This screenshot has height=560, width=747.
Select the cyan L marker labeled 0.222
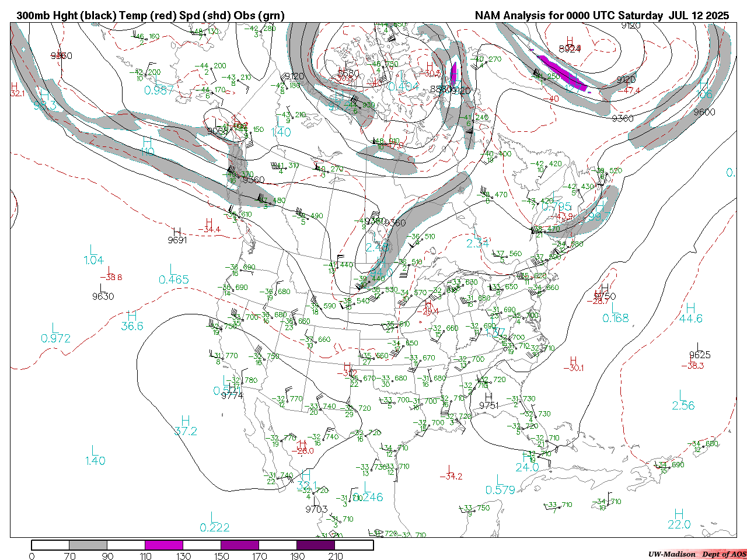[214, 517]
